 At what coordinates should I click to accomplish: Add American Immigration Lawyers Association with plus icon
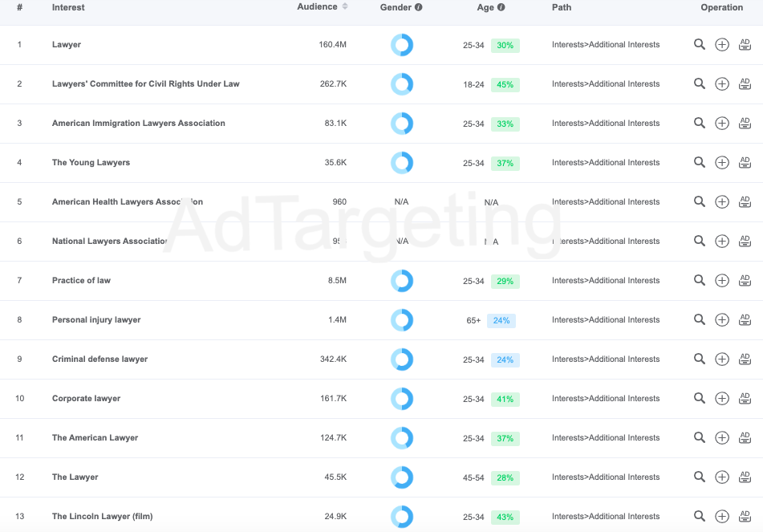click(x=721, y=124)
